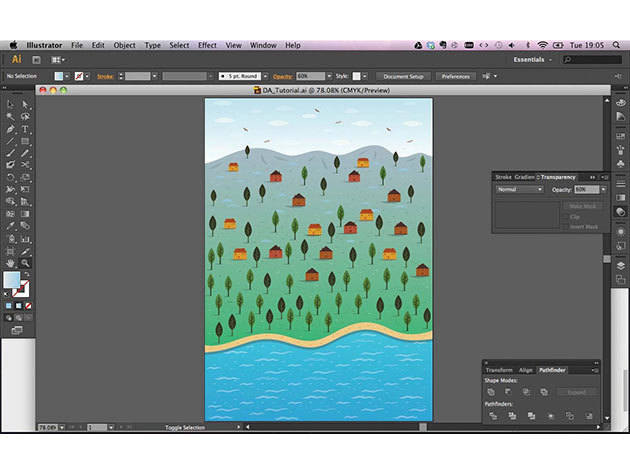630x473 pixels.
Task: Click the Unite shape mode icon
Action: pos(491,392)
